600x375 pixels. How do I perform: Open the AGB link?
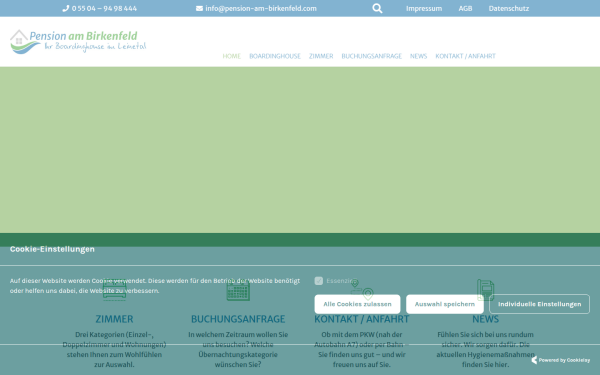[x=465, y=8]
